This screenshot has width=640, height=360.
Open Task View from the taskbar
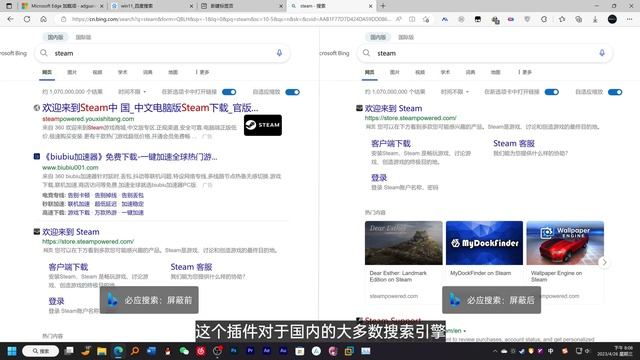coord(69,351)
